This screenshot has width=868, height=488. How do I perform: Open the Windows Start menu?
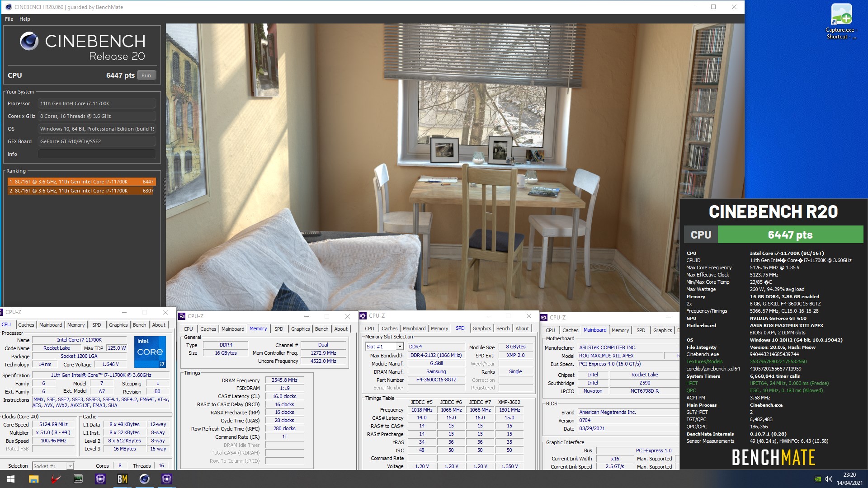point(11,479)
